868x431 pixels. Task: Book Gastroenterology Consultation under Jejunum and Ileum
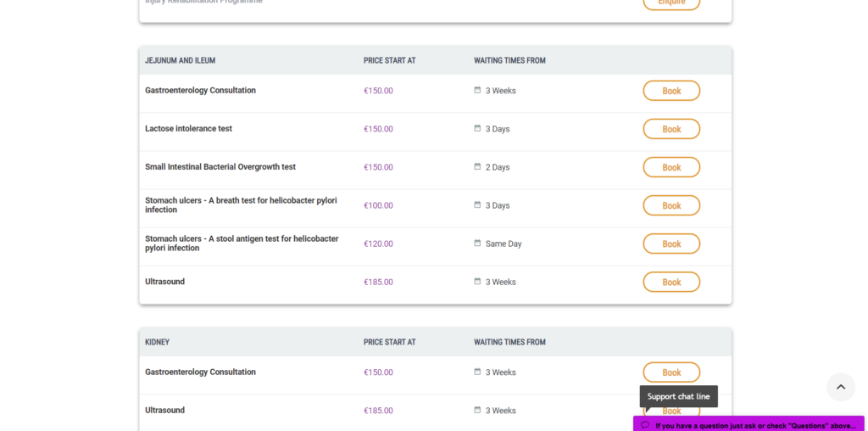671,91
